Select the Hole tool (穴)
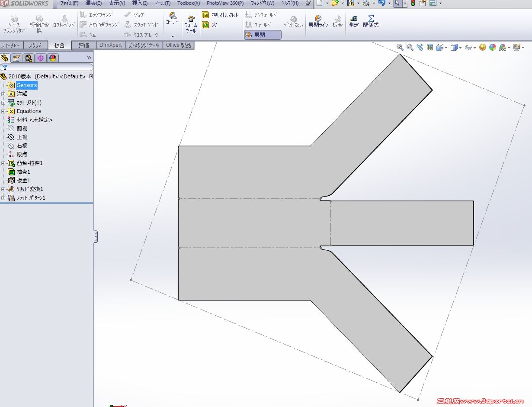 pyautogui.click(x=210, y=25)
